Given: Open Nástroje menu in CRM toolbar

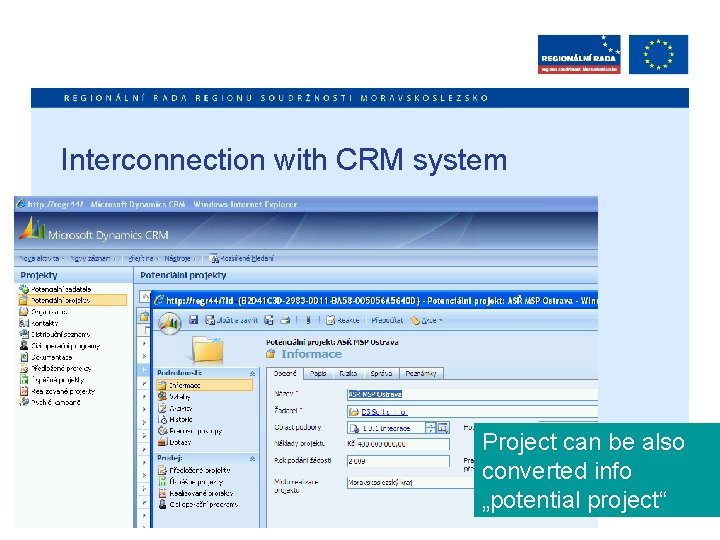Looking at the screenshot, I should tap(179, 259).
